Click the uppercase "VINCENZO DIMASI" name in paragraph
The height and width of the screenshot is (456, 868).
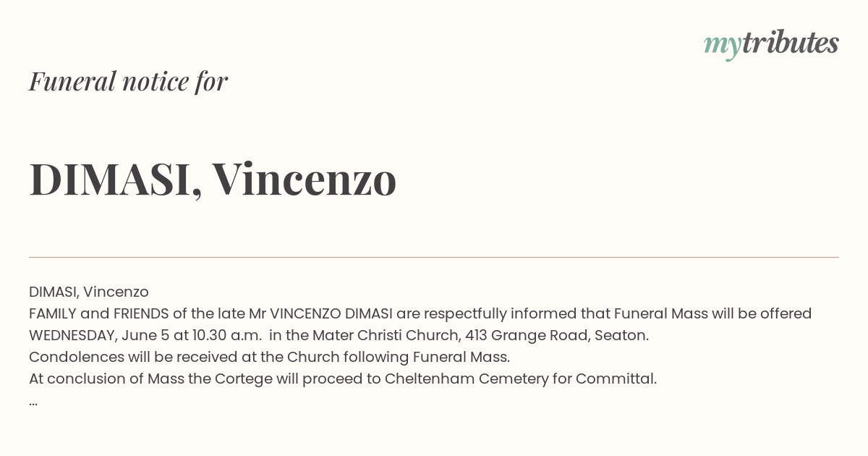[330, 313]
